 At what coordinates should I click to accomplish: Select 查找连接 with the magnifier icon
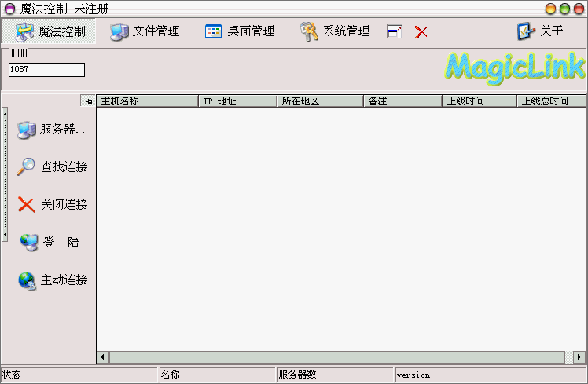52,166
